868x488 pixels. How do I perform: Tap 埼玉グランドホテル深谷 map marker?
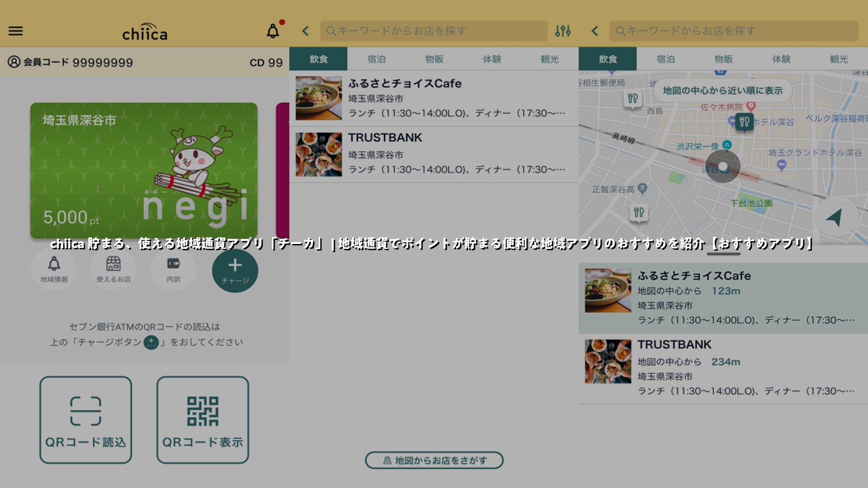tap(782, 165)
